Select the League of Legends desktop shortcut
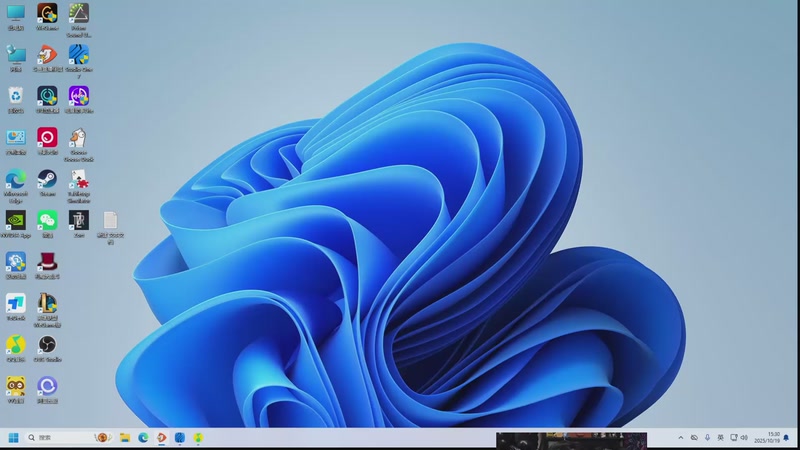800x450 pixels. tap(47, 304)
